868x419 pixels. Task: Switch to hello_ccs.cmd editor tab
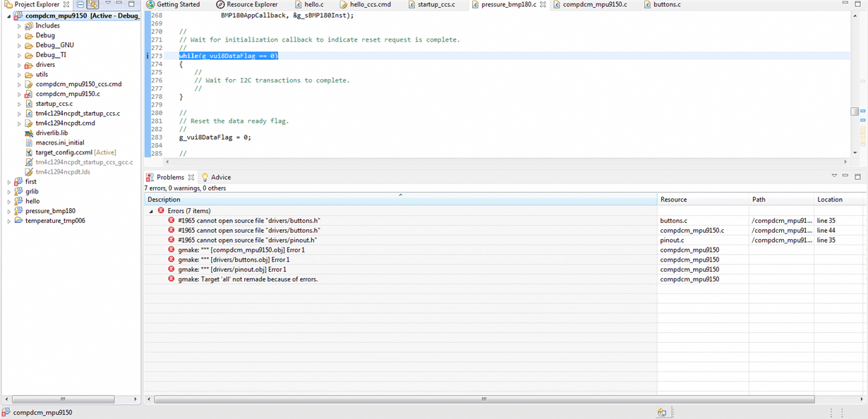pos(364,4)
